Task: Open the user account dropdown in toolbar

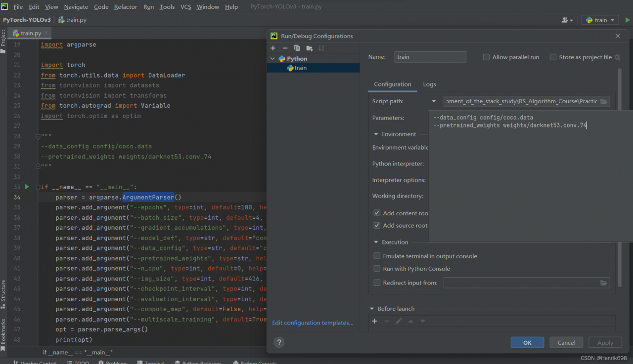Action: pos(567,20)
